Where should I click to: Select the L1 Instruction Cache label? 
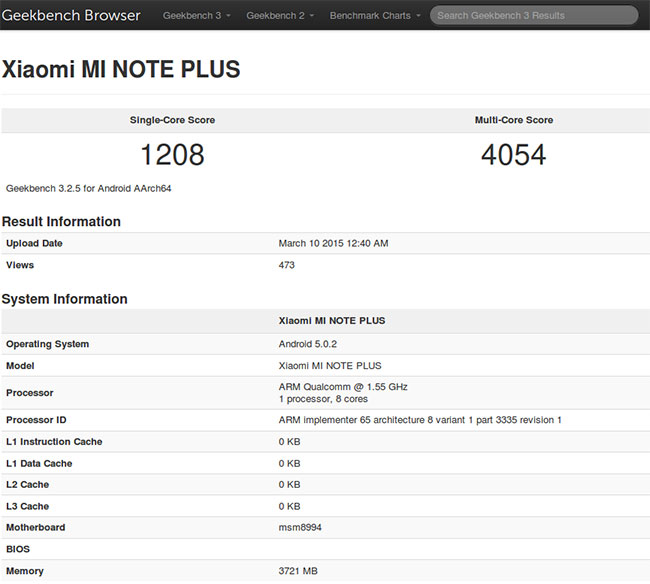click(x=54, y=442)
